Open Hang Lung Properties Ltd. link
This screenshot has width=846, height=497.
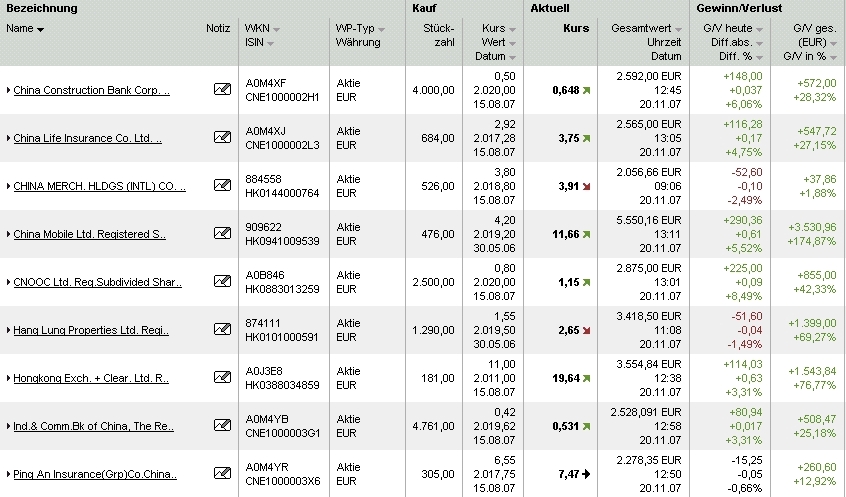[x=91, y=331]
